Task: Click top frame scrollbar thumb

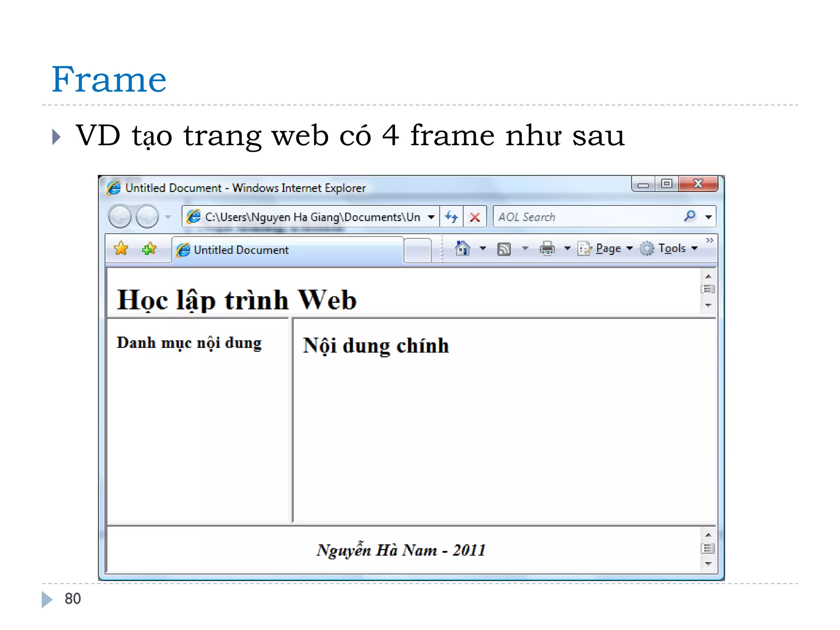Action: [x=708, y=289]
